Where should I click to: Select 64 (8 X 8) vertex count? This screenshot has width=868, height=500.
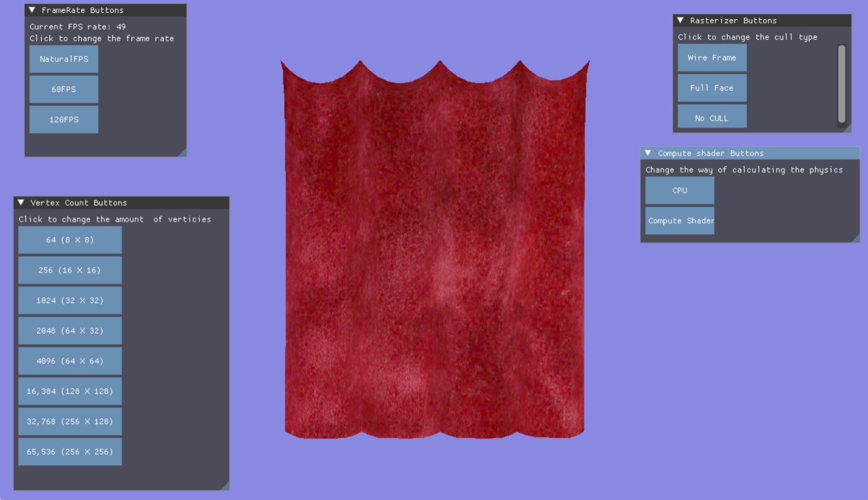[x=70, y=240]
